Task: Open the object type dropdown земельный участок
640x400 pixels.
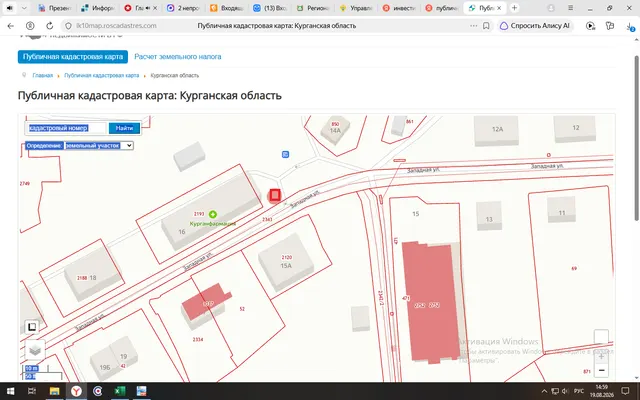Action: pyautogui.click(x=99, y=145)
